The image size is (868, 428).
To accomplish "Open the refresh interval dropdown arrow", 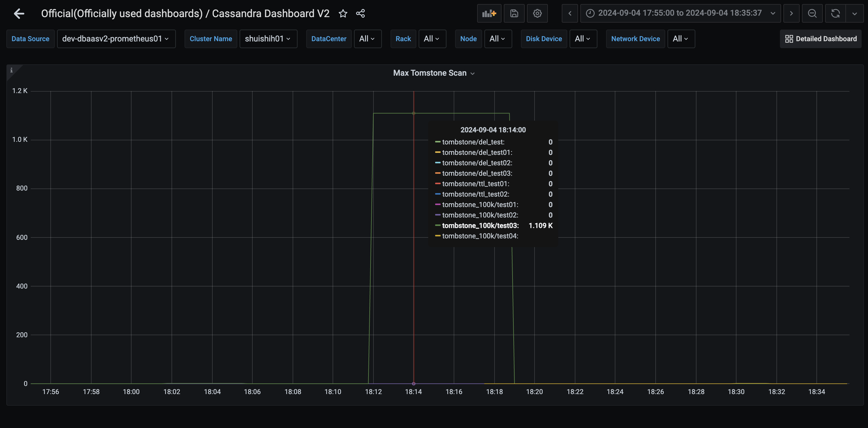I will 854,14.
